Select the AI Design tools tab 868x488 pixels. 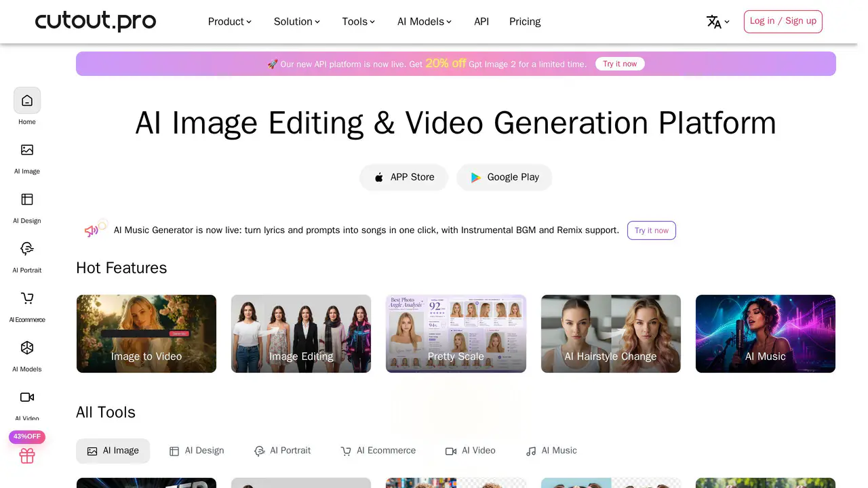tap(197, 451)
